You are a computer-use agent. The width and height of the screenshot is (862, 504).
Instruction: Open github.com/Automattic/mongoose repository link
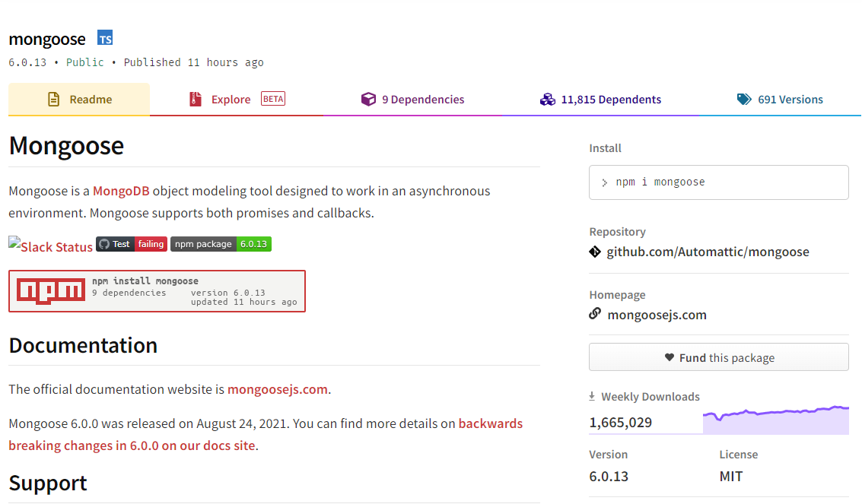tap(708, 252)
